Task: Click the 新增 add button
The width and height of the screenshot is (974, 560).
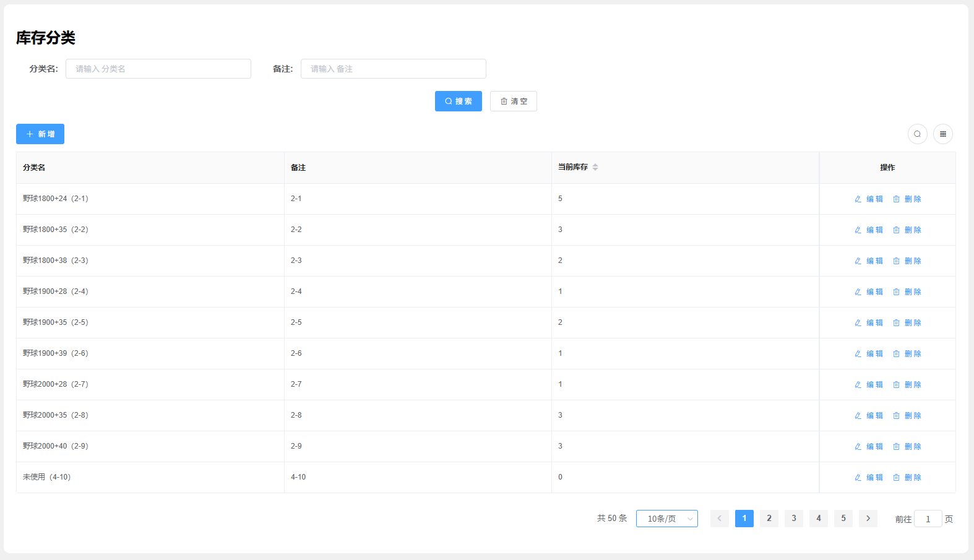Action: 40,134
